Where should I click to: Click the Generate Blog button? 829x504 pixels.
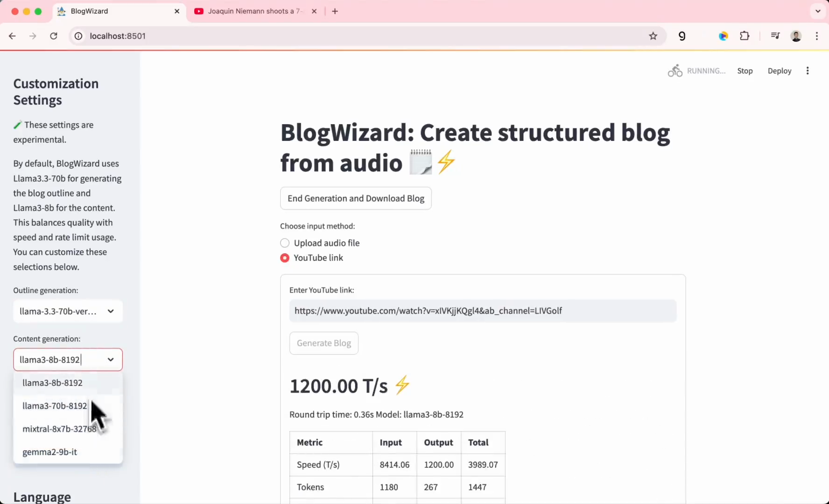[x=324, y=343]
